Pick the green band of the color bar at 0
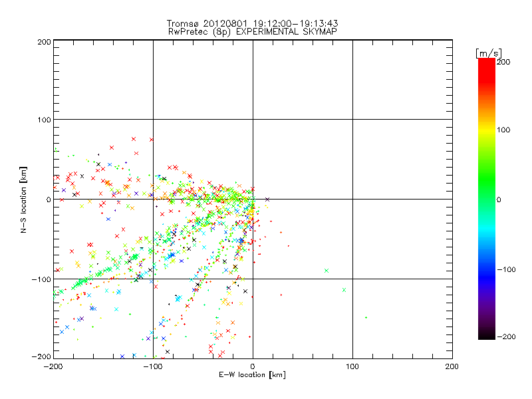This screenshot has width=532, height=399. point(487,199)
